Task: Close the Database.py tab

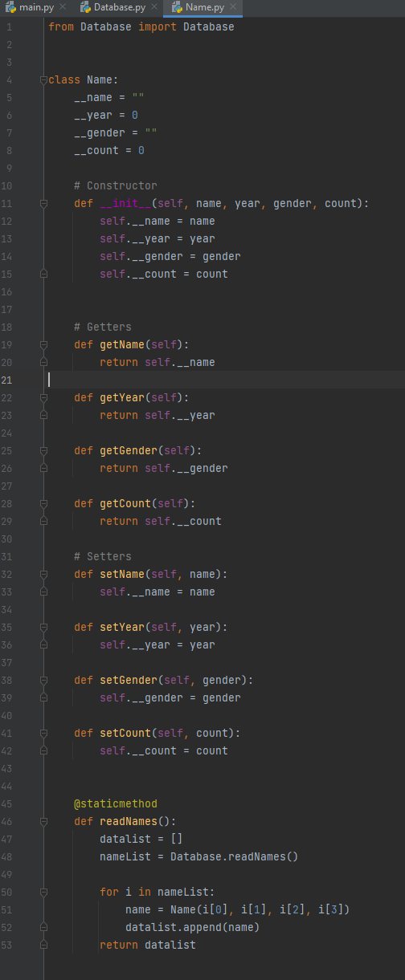Action: (154, 7)
